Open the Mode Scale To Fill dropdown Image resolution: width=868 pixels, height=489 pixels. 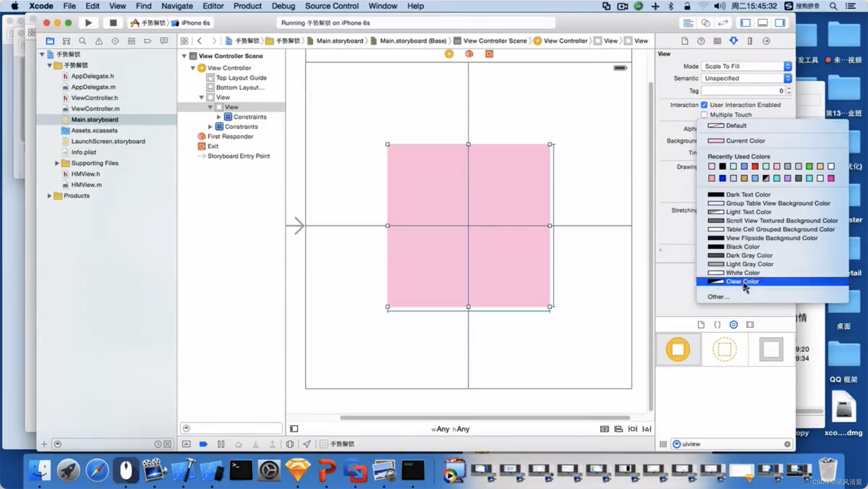click(x=746, y=66)
